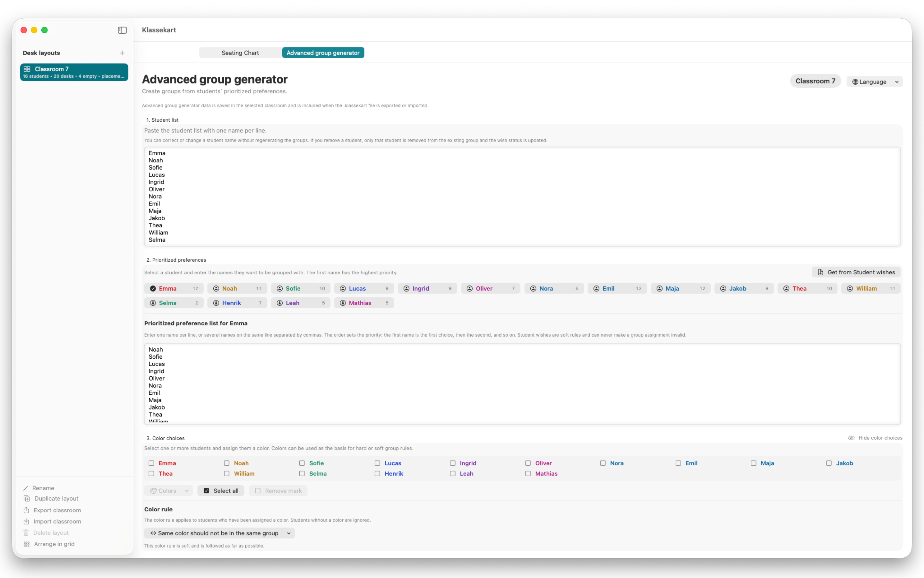This screenshot has width=924, height=578.
Task: Click the Desk layouts heading
Action: (41, 53)
